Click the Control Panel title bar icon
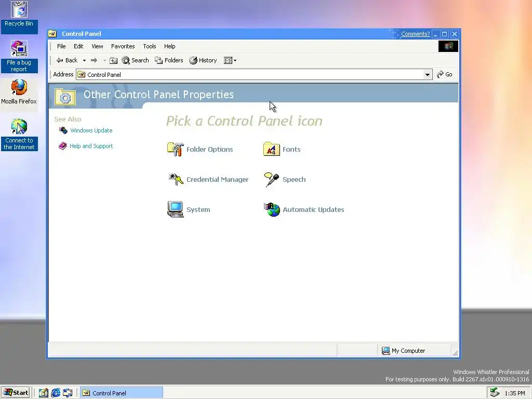 coord(52,34)
